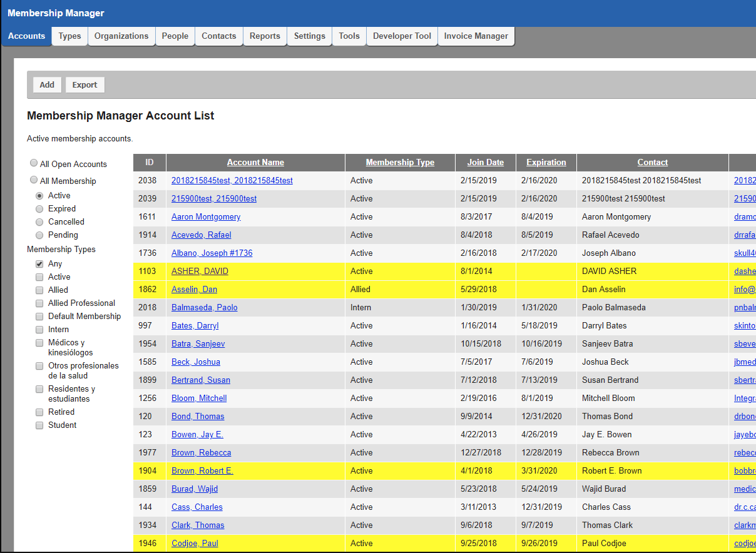Sort by the Expiration column header
The width and height of the screenshot is (756, 553).
546,163
